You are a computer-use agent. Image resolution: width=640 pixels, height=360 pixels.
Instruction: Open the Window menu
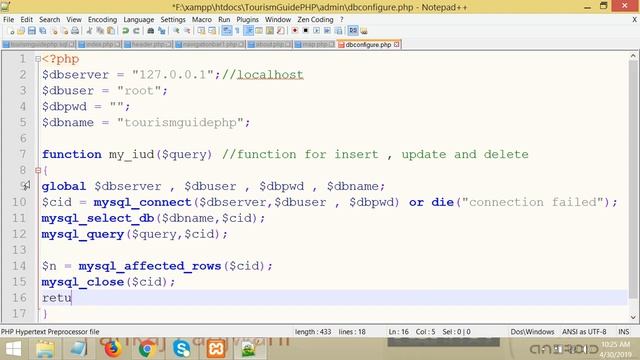278,20
